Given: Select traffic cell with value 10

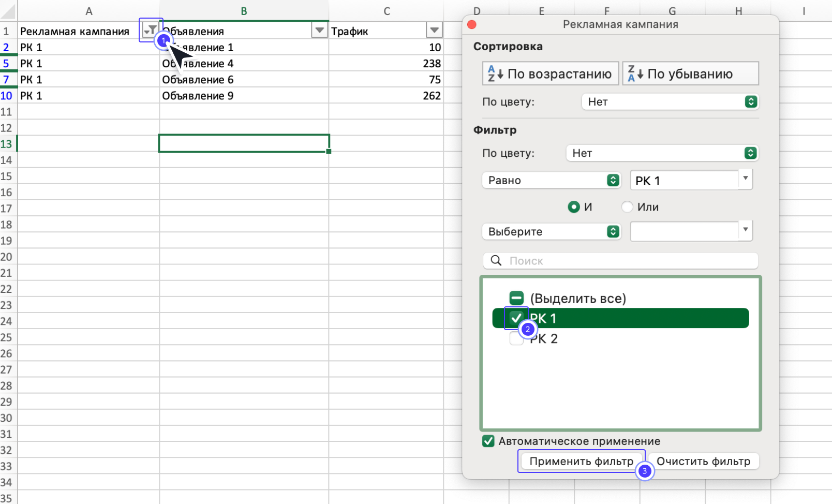Looking at the screenshot, I should point(386,48).
